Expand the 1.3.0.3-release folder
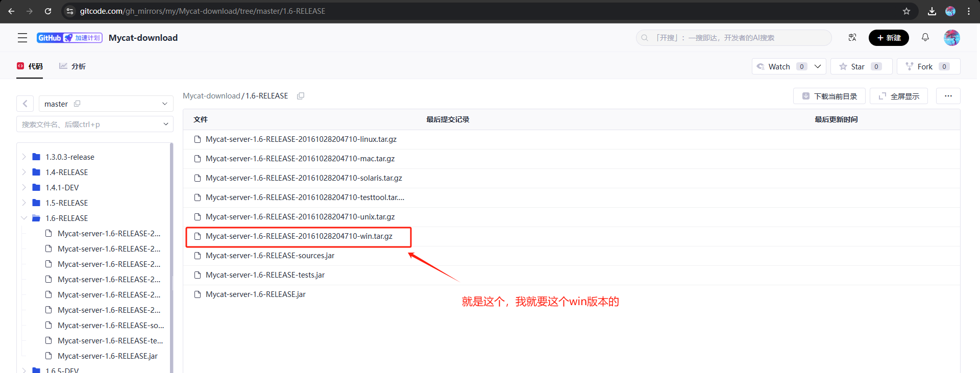 [24, 157]
